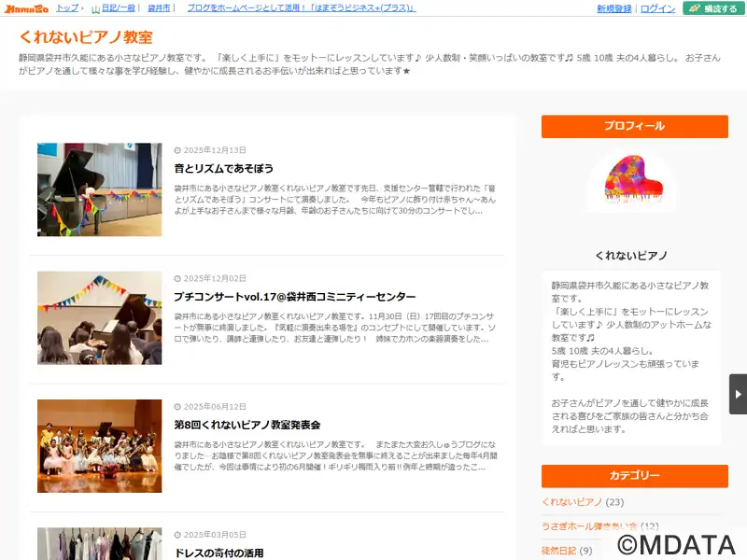Open the くれないピアノ教室 blog title
This screenshot has width=747, height=560.
click(86, 37)
